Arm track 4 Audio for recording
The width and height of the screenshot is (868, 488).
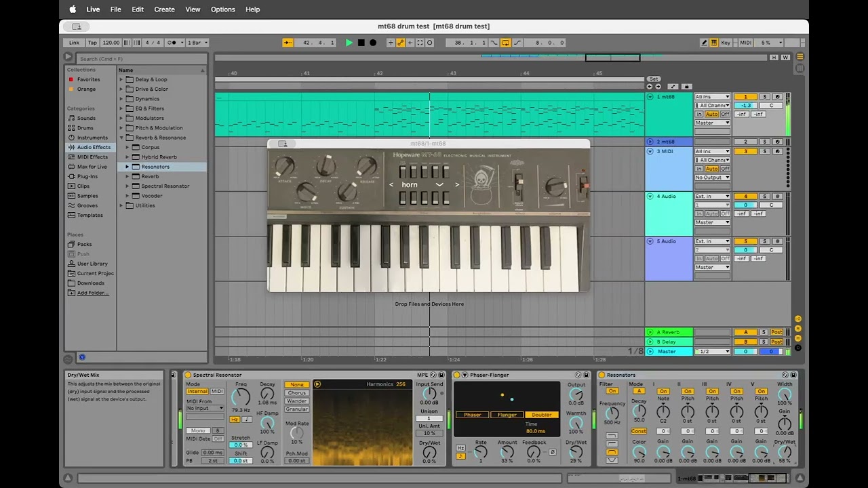pyautogui.click(x=778, y=197)
